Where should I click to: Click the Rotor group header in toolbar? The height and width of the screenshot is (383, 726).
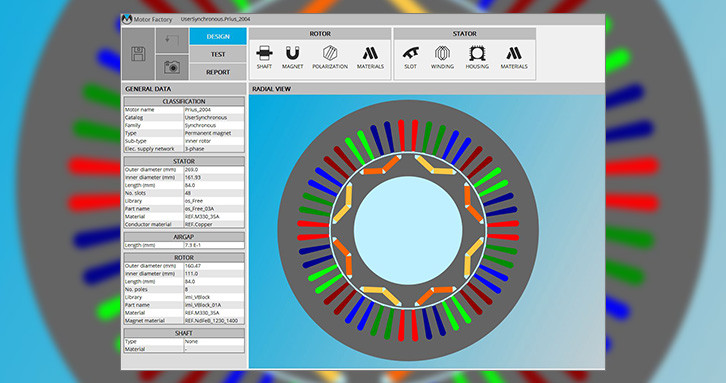click(320, 34)
